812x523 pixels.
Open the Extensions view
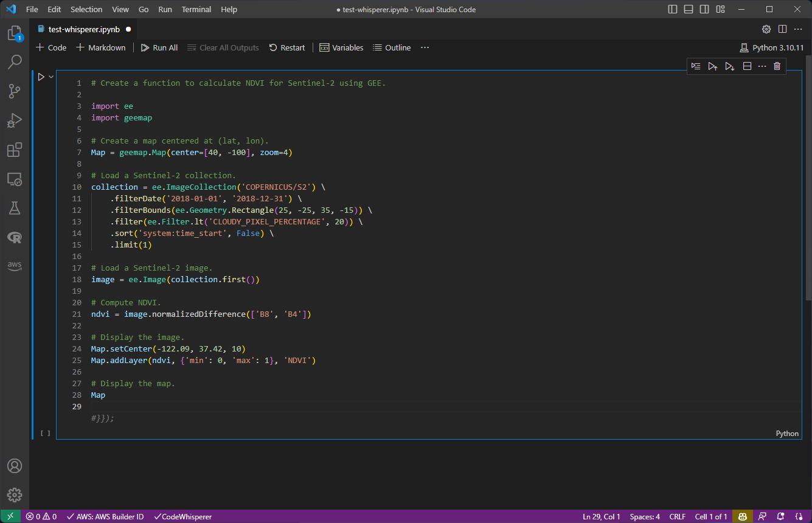15,150
